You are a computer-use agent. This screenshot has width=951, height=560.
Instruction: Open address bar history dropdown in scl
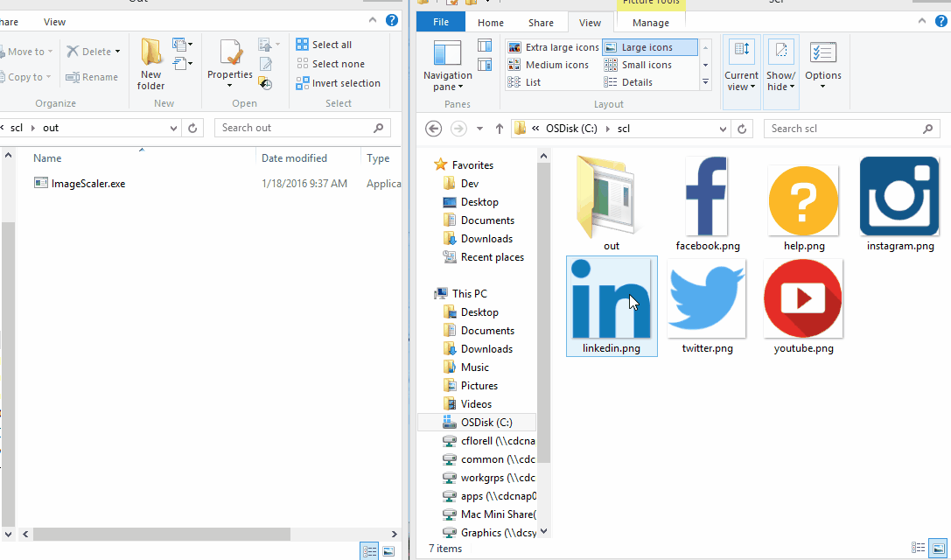[x=723, y=129]
